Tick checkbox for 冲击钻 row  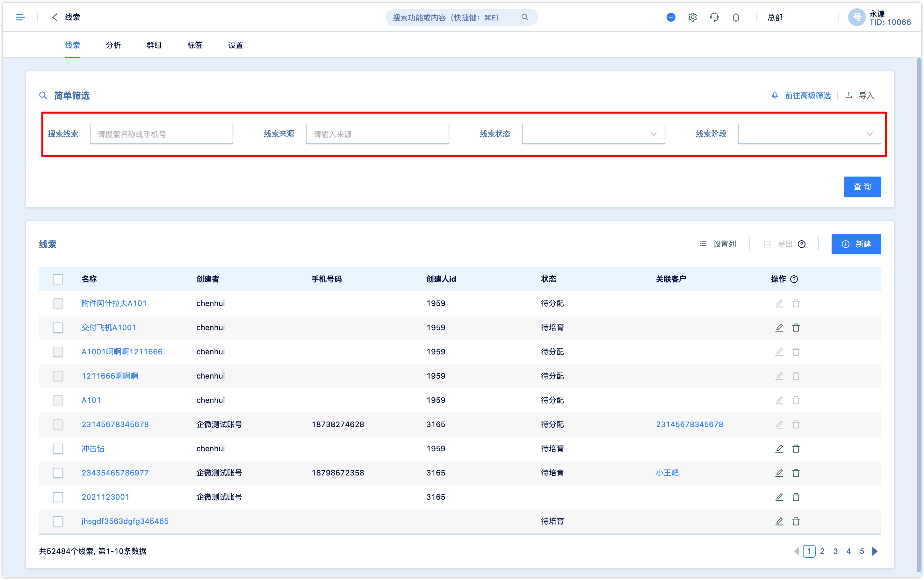pyautogui.click(x=58, y=448)
